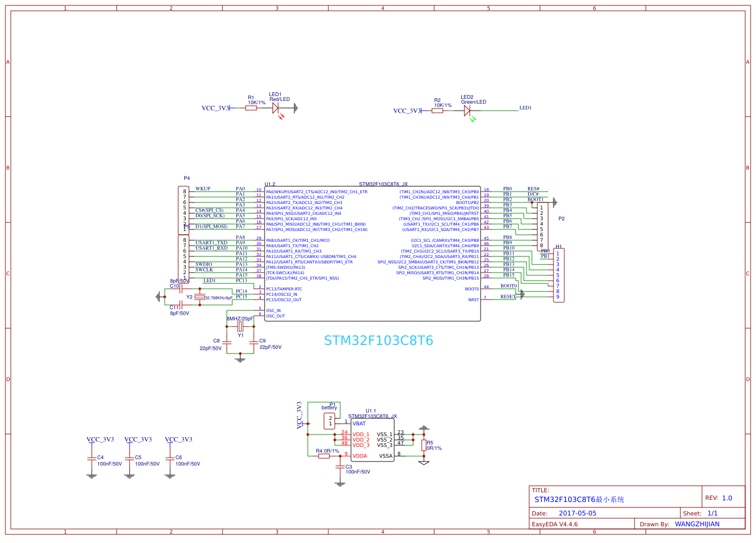This screenshot has width=756, height=543.
Task: Click the WKUP net label
Action: 203,189
